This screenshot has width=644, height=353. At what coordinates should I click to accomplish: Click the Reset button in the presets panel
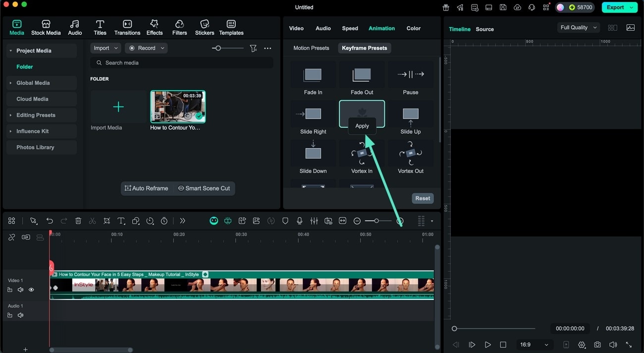(x=422, y=198)
